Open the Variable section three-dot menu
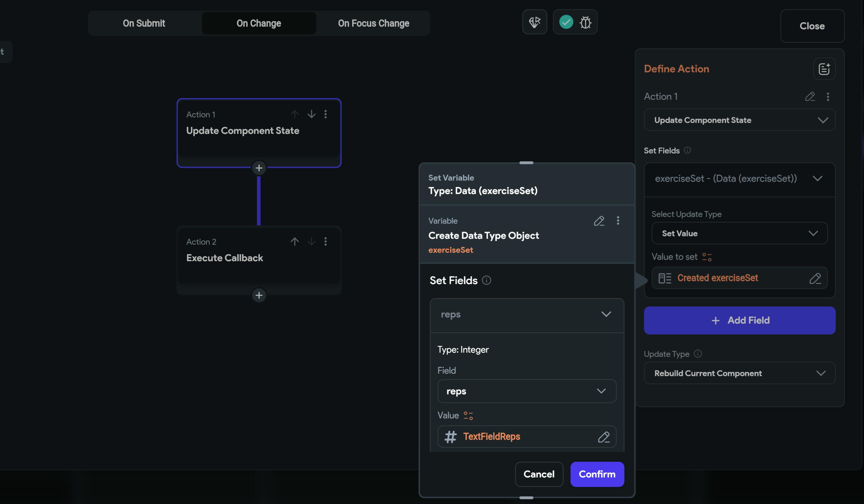 618,221
